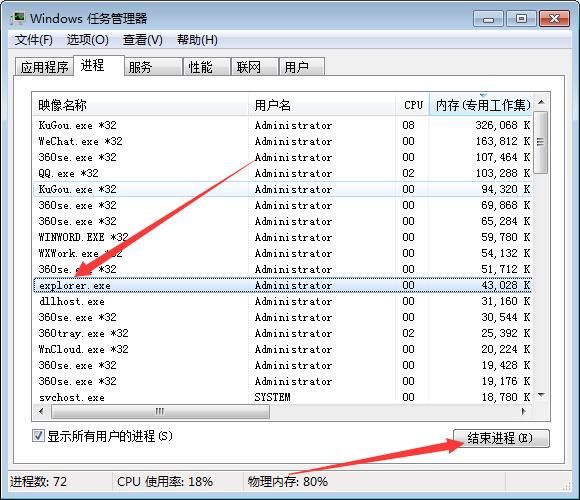Select the QQ.exe *32 process

[283, 173]
